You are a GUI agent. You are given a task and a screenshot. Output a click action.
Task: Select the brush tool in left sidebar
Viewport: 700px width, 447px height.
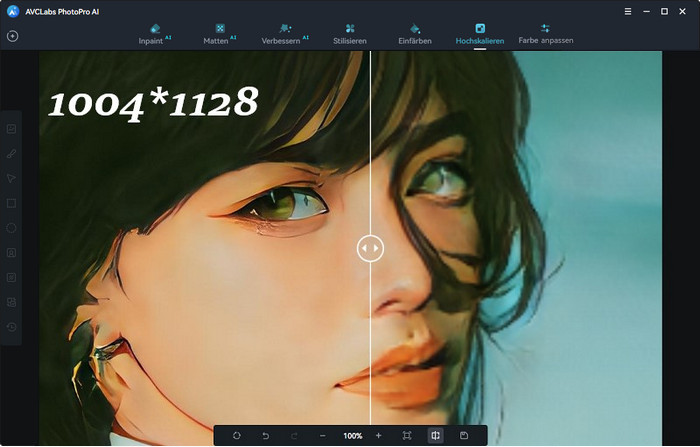pos(12,154)
